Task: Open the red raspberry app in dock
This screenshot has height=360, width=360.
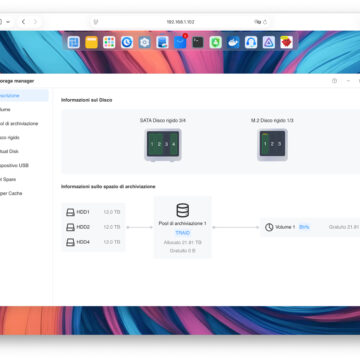Action: click(287, 42)
